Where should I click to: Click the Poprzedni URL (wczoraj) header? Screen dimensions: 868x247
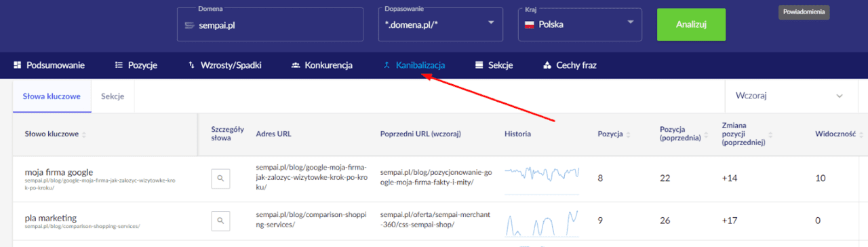pyautogui.click(x=420, y=134)
